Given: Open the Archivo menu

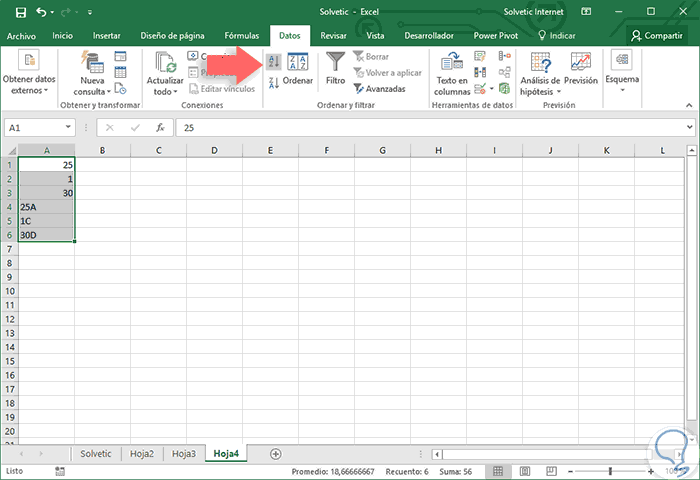Looking at the screenshot, I should (21, 36).
